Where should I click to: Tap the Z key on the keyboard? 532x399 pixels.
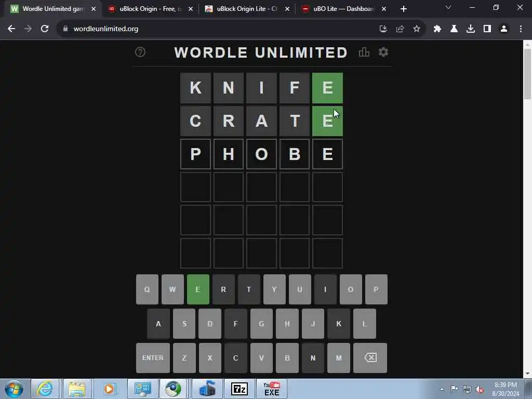[x=184, y=357]
